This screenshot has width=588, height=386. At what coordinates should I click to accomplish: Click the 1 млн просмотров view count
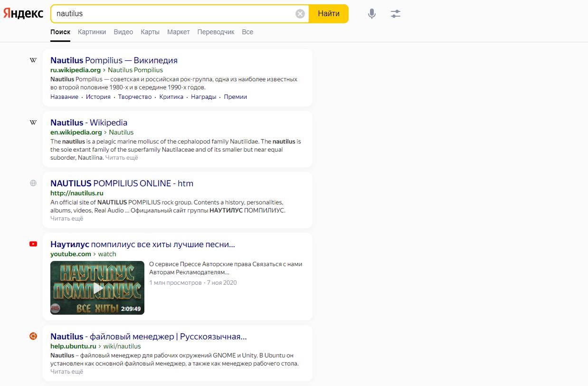[175, 282]
